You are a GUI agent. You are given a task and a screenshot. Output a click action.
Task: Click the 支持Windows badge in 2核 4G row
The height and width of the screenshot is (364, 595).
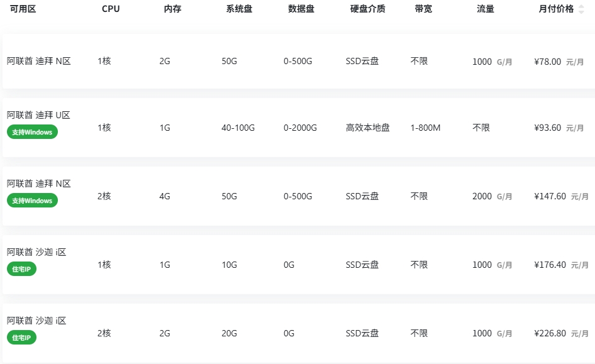(32, 200)
